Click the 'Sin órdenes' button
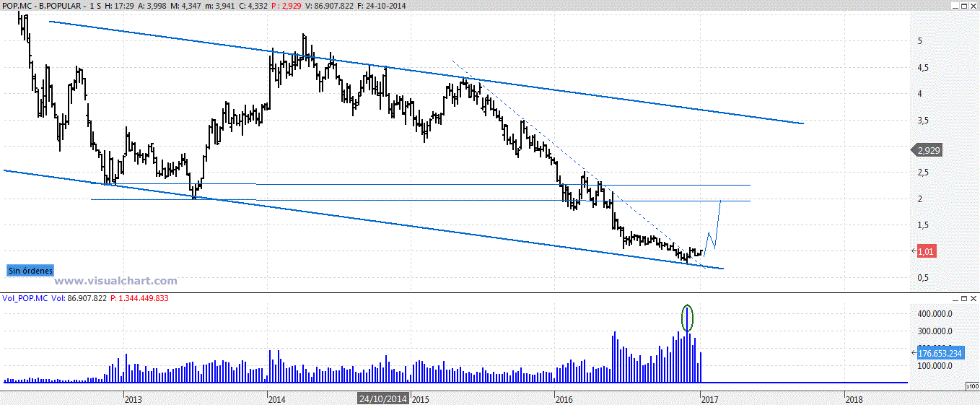 pos(30,271)
